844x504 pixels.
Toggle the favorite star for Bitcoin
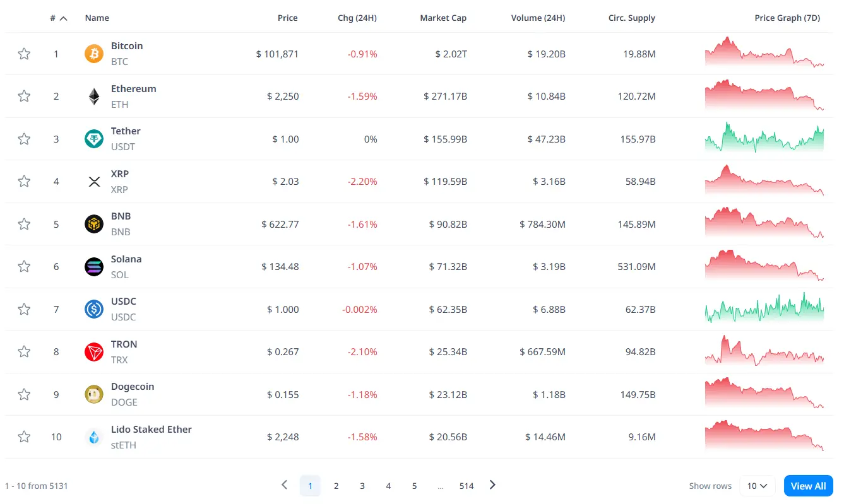[x=24, y=54]
